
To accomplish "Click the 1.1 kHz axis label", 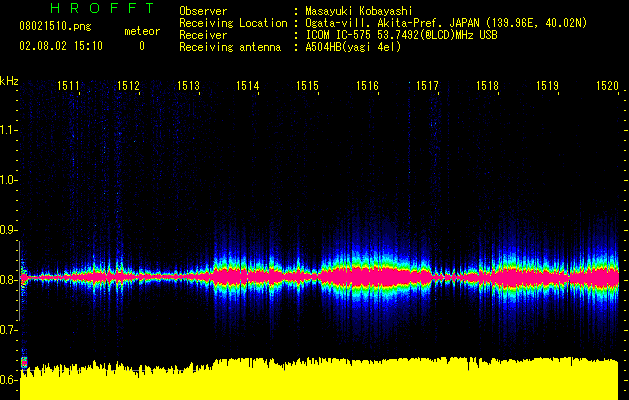I will 7,130.
